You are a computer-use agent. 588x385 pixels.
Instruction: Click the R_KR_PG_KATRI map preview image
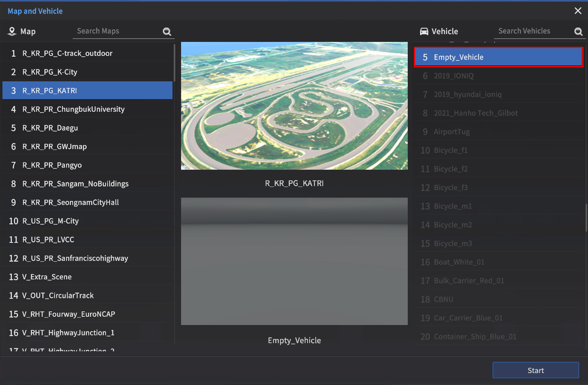coord(294,106)
